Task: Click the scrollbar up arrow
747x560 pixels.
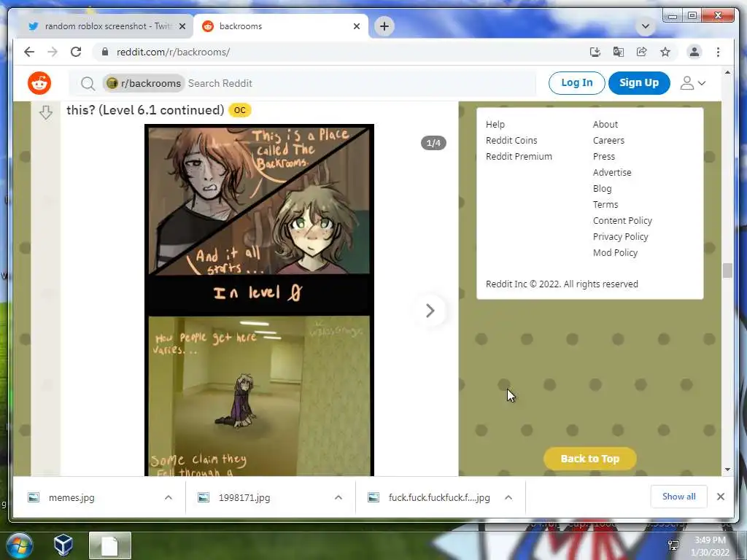Action: coord(727,72)
